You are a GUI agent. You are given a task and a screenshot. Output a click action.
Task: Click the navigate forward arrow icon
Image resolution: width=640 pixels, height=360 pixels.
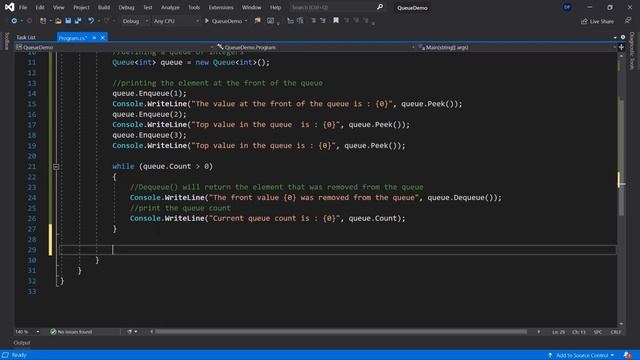coord(29,21)
